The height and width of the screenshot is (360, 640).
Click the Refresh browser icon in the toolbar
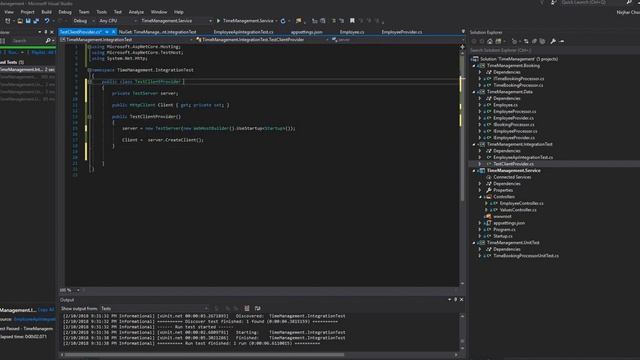point(283,21)
